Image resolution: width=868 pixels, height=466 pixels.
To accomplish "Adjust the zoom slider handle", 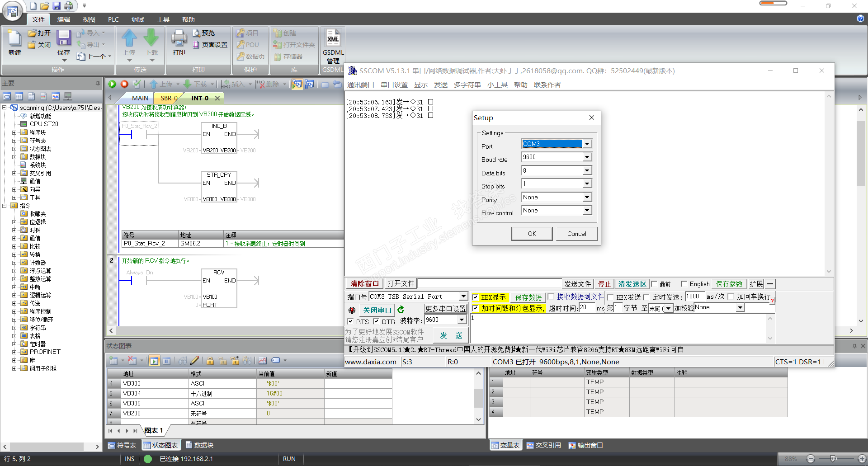I will [x=833, y=459].
